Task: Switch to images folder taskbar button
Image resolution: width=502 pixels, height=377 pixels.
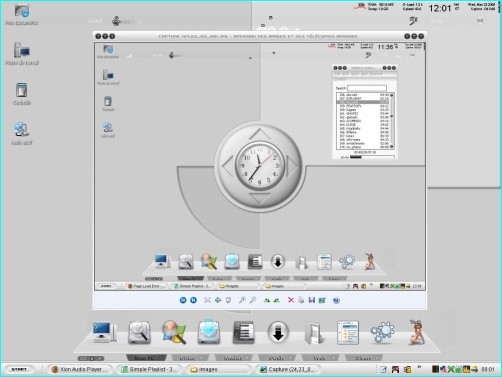Action: tap(218, 369)
